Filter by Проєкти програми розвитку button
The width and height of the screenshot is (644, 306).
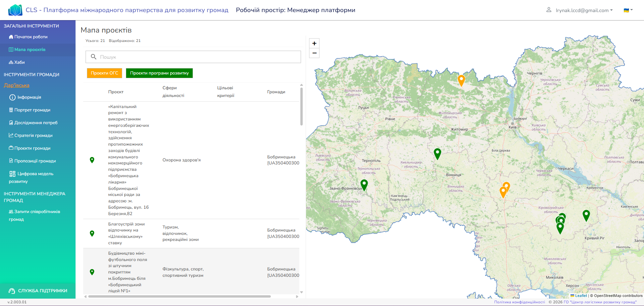[x=159, y=73]
